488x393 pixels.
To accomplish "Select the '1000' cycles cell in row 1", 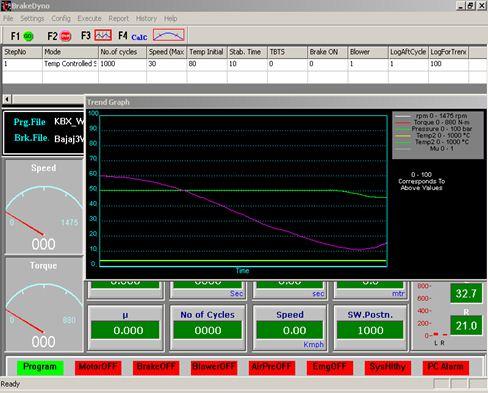I will click(x=122, y=64).
